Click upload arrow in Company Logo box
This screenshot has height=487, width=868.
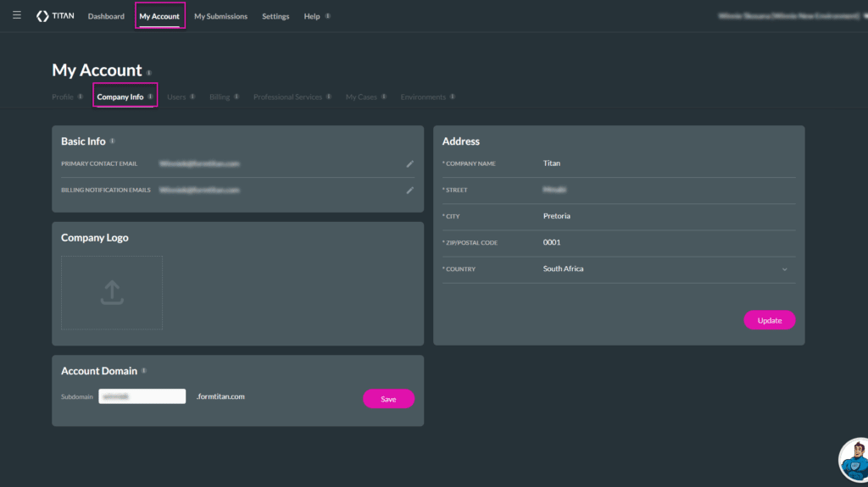112,292
